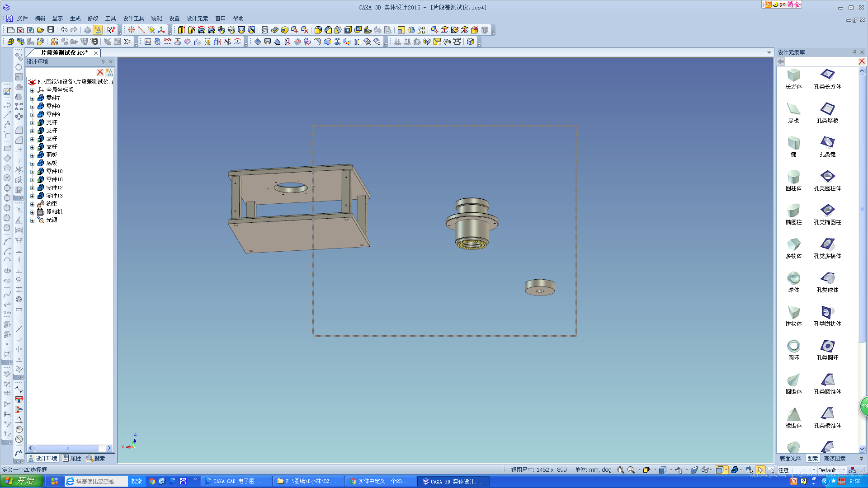
Task: Select the 光源 tree item
Action: coord(52,220)
